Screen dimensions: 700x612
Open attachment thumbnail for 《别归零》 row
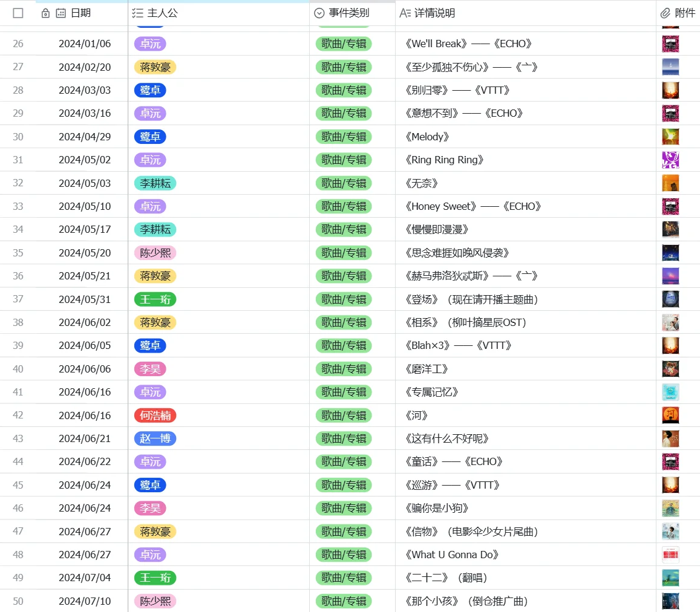[670, 90]
